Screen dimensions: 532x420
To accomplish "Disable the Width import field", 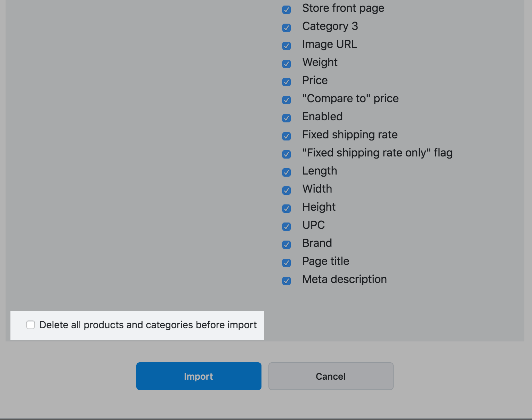I will 286,191.
